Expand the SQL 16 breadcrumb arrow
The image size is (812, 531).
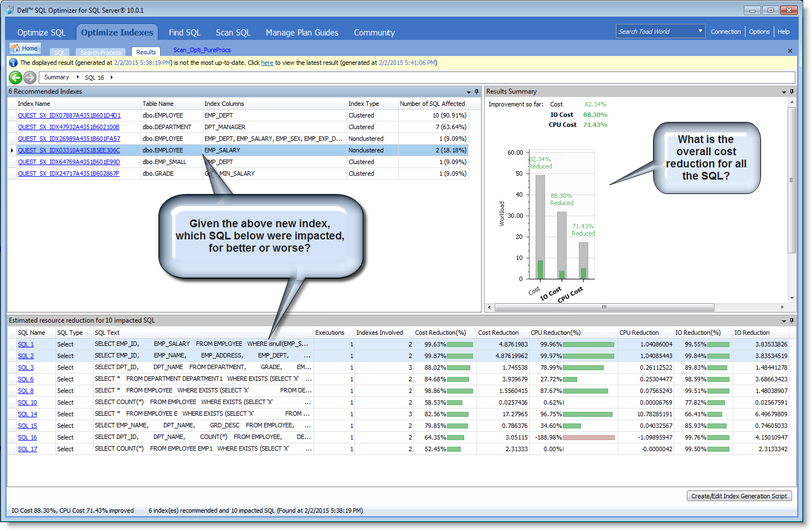[x=111, y=77]
